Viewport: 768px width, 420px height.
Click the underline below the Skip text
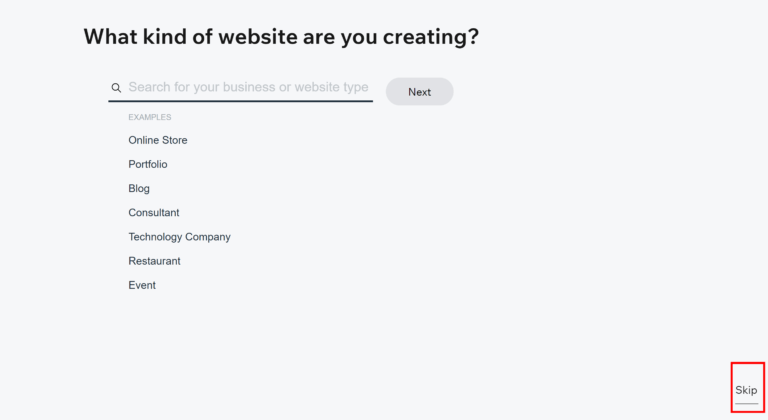pos(746,404)
